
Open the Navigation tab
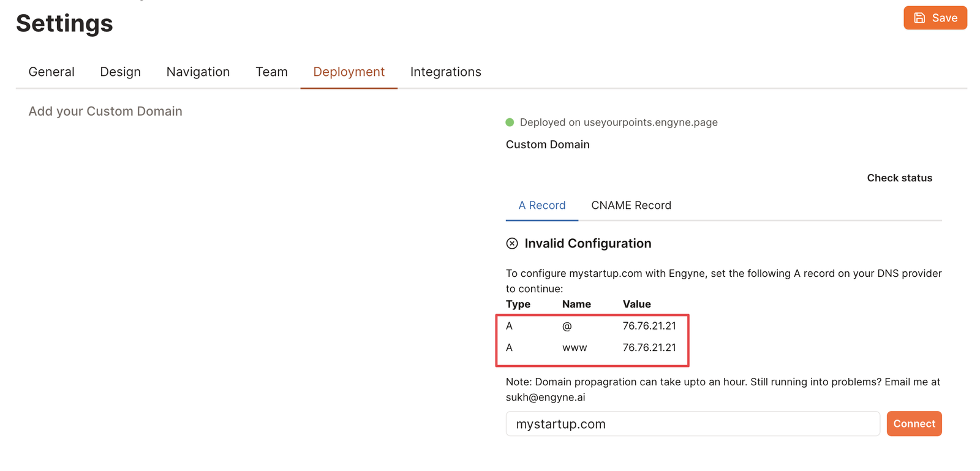pyautogui.click(x=198, y=72)
